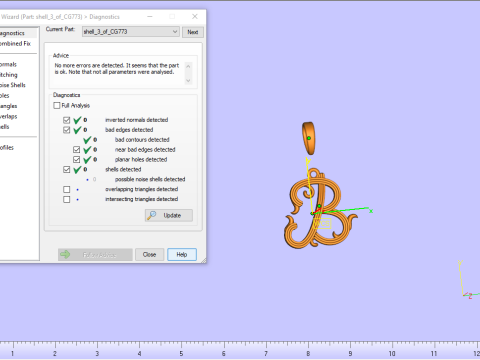Open the Profiles entry in sidebar

(x=7, y=148)
